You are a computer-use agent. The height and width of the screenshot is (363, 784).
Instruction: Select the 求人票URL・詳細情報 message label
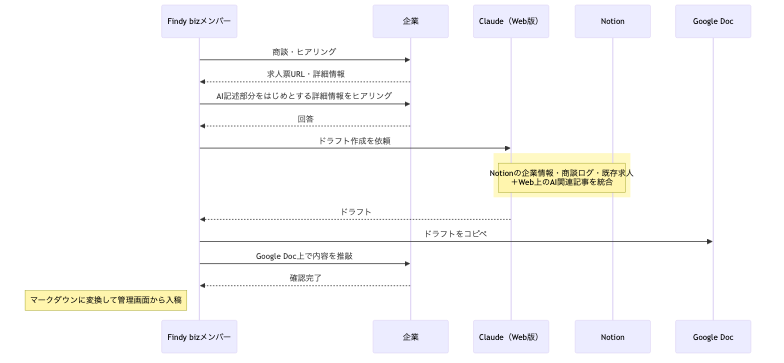click(x=305, y=74)
